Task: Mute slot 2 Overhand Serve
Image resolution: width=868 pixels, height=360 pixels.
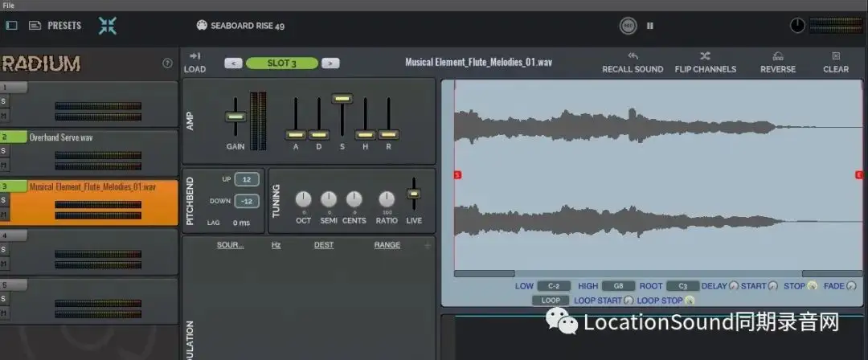Action: [4, 166]
